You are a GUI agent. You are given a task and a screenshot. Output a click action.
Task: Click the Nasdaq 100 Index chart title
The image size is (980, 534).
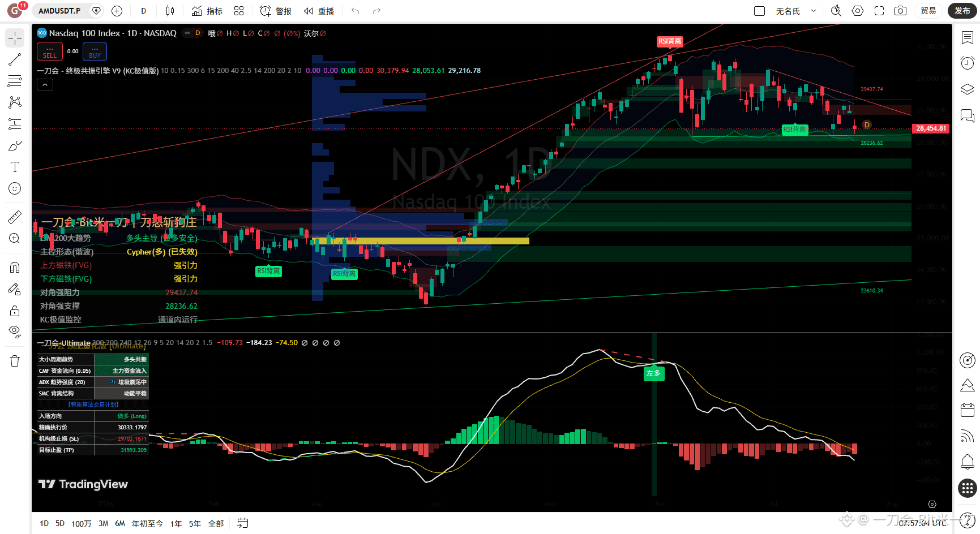112,33
